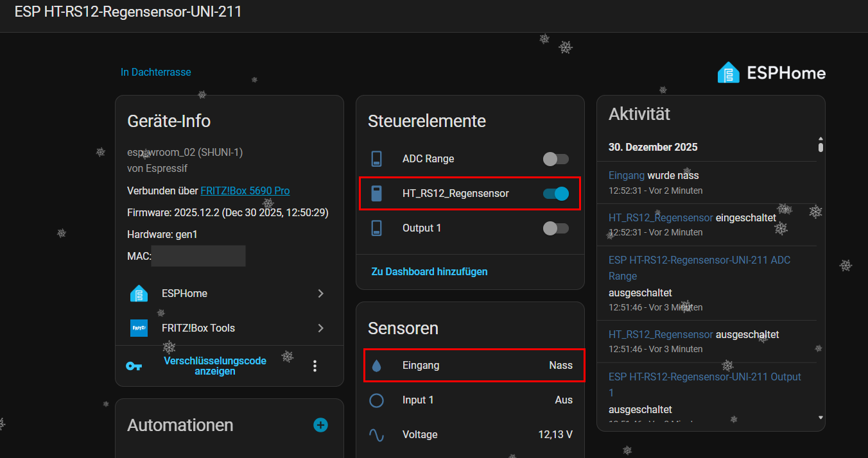Click the key icon for Verschlüsselungscode
Image resolution: width=868 pixels, height=458 pixels.
point(134,366)
